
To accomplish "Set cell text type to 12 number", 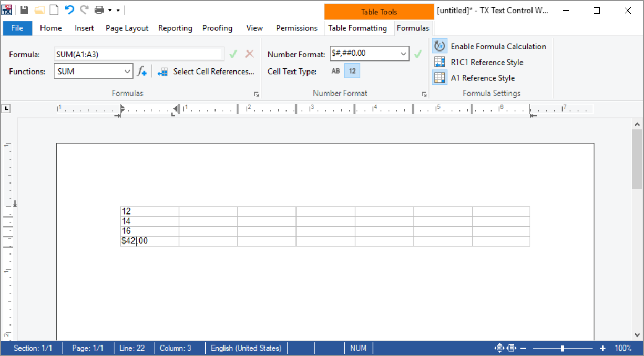I will (352, 71).
